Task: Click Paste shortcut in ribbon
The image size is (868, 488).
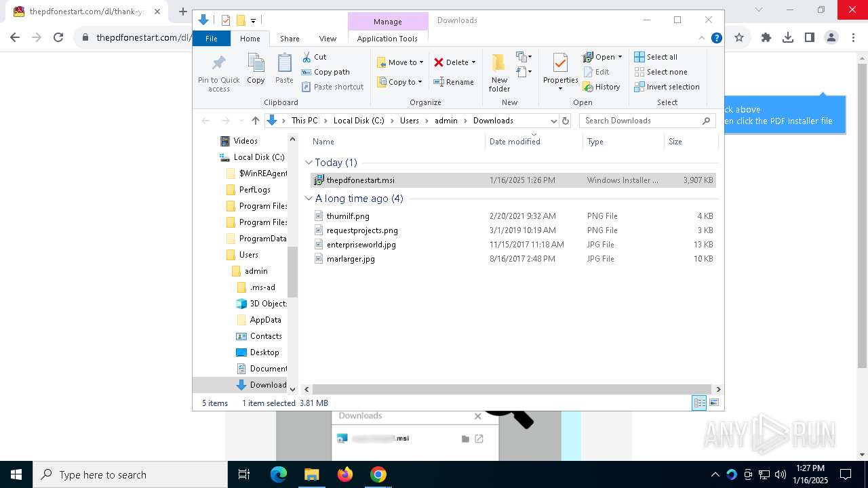Action: pyautogui.click(x=332, y=87)
